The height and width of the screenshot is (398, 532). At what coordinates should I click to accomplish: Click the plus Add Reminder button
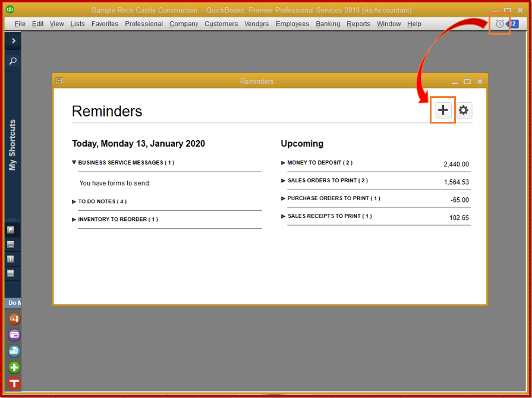(443, 110)
